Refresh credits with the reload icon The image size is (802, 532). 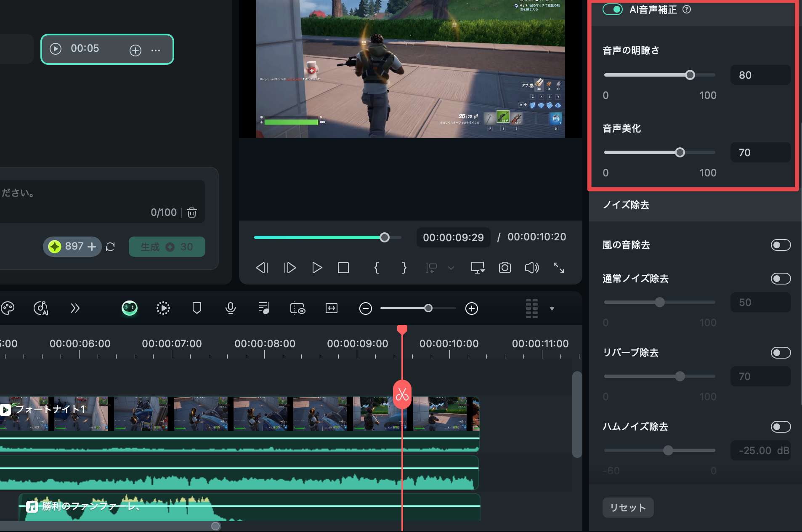tap(110, 247)
